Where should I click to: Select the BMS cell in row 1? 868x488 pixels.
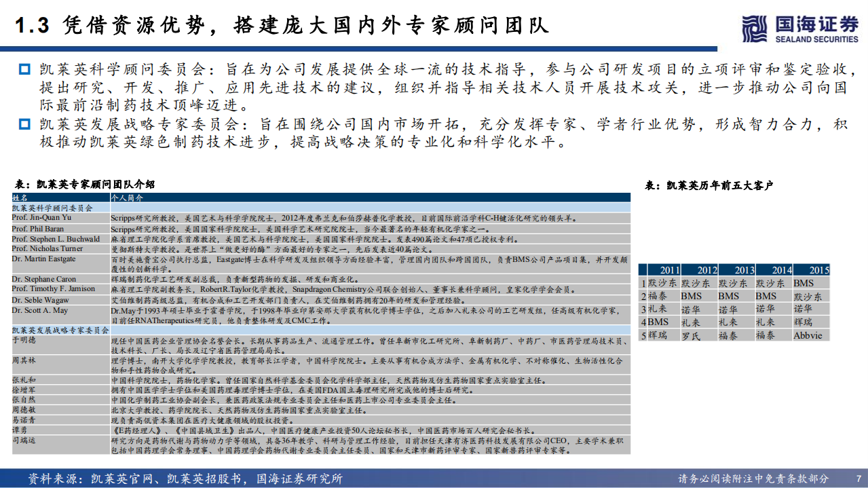pos(804,283)
